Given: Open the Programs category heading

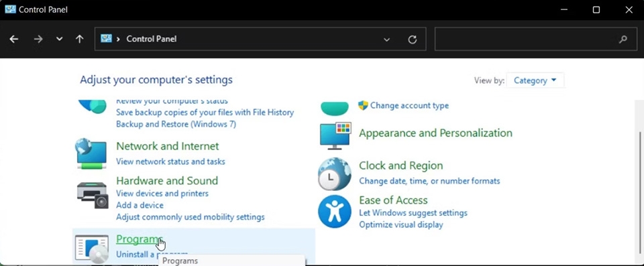Looking at the screenshot, I should [140, 239].
